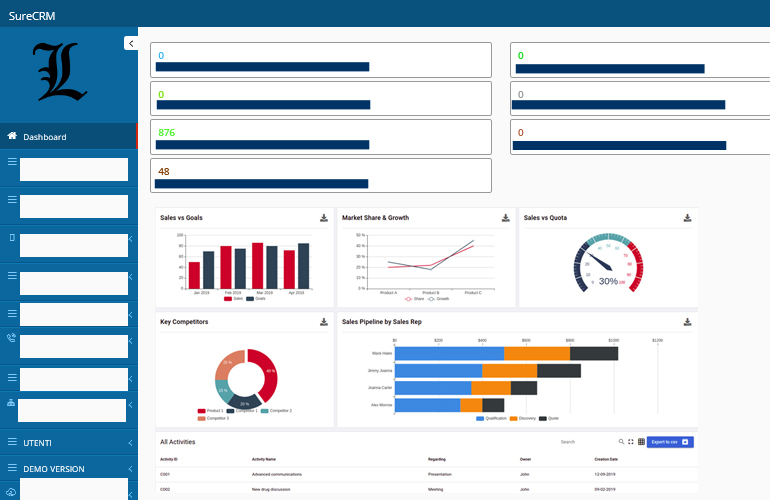The height and width of the screenshot is (500, 770).
Task: Collapse the sidebar with the arrow button
Action: pyautogui.click(x=130, y=43)
